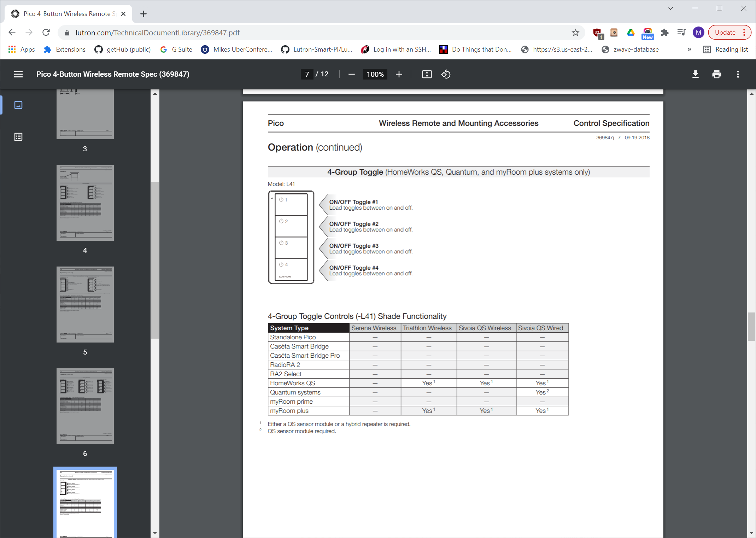The image size is (756, 538).
Task: Download the PDF file
Action: (695, 74)
